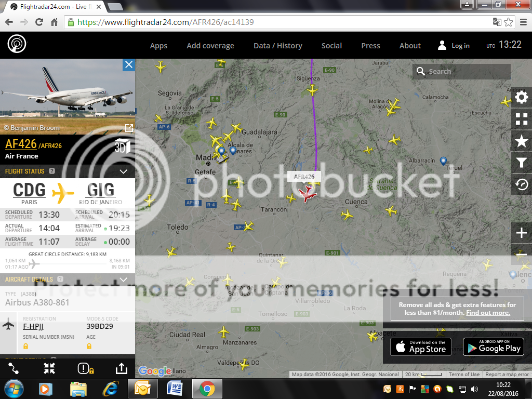
Task: Open Chrome menu hamburger icon
Action: pos(524,22)
